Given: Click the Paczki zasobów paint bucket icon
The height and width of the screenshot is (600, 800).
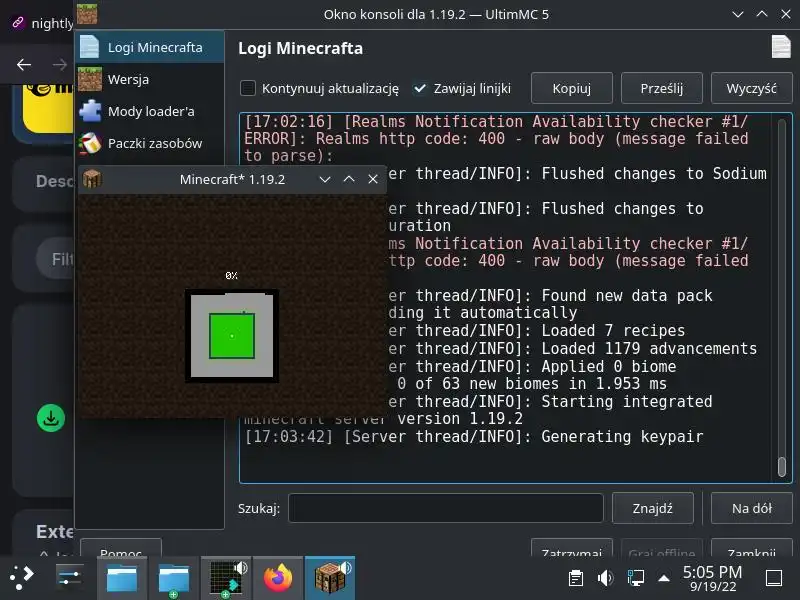Looking at the screenshot, I should tap(90, 143).
